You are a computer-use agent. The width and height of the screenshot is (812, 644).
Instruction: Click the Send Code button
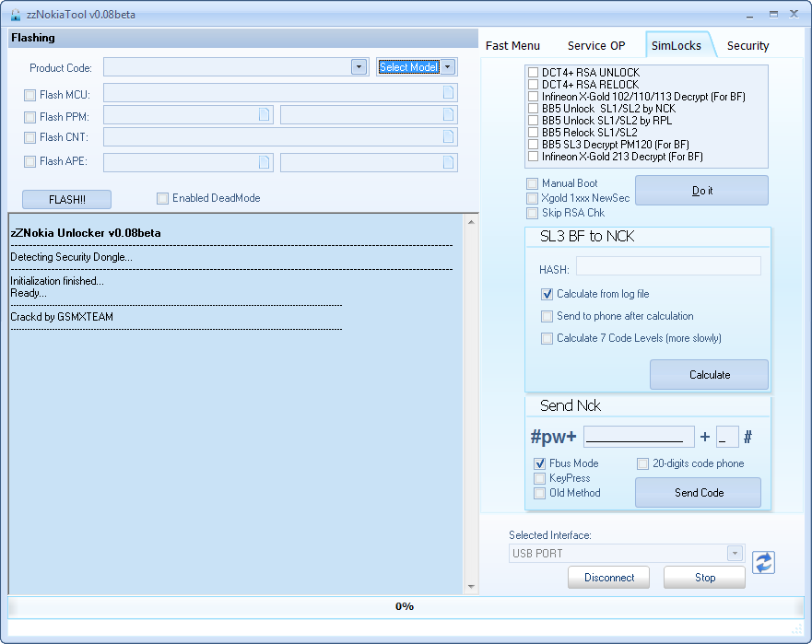coord(698,493)
